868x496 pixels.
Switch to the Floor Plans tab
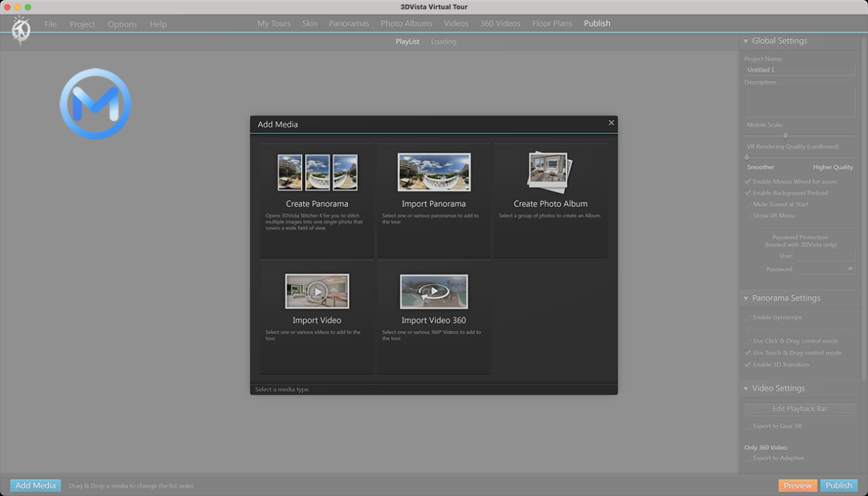coord(552,23)
